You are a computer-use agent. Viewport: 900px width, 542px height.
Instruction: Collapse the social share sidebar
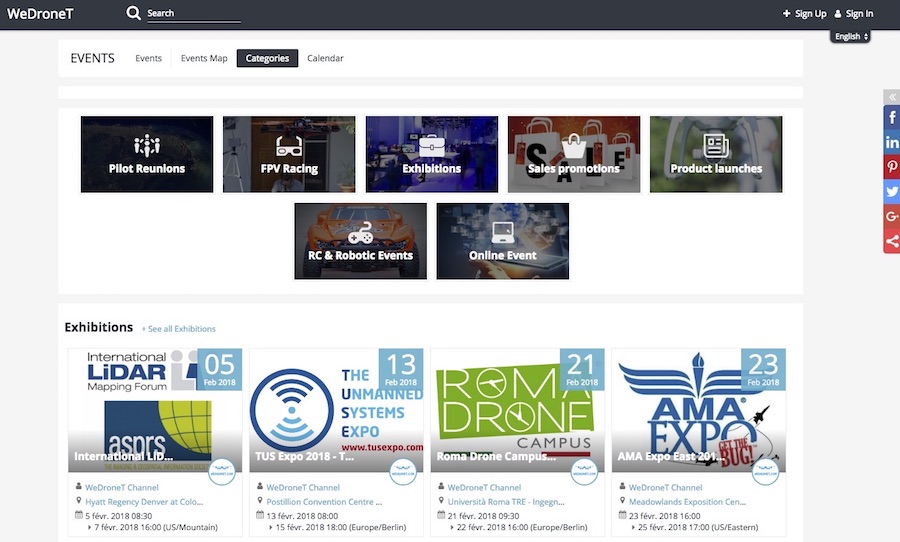[891, 97]
